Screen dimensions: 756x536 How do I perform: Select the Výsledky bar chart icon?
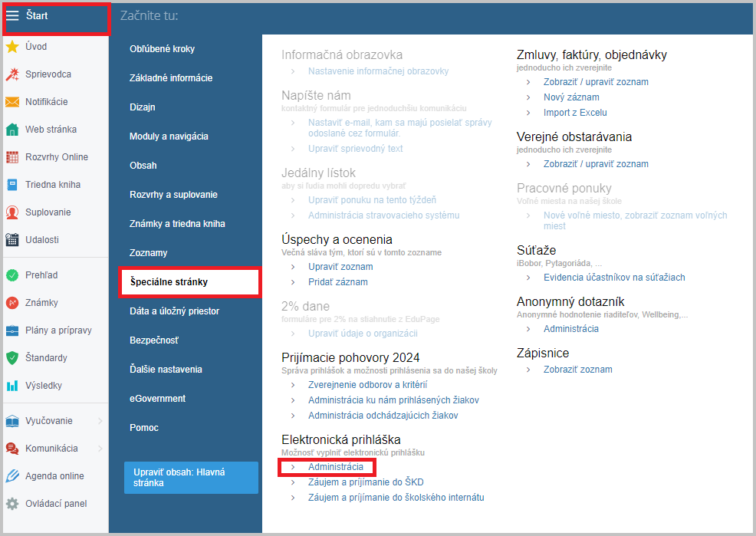[x=12, y=386]
